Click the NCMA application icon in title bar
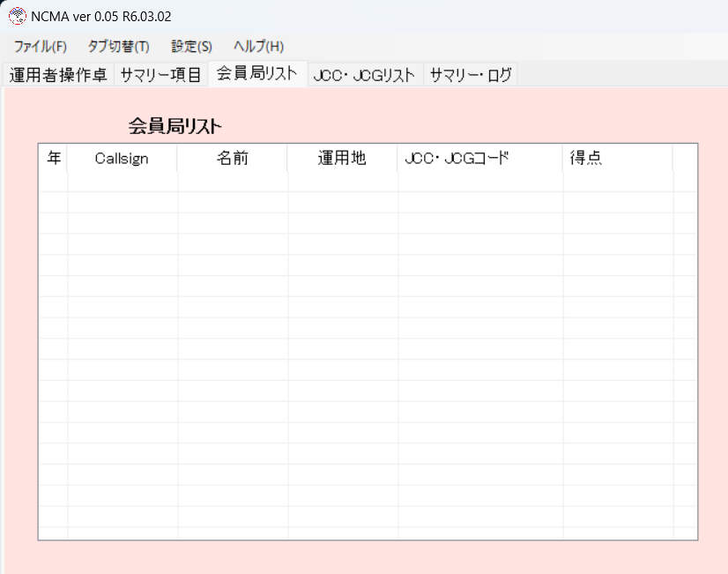The width and height of the screenshot is (728, 574). point(17,17)
